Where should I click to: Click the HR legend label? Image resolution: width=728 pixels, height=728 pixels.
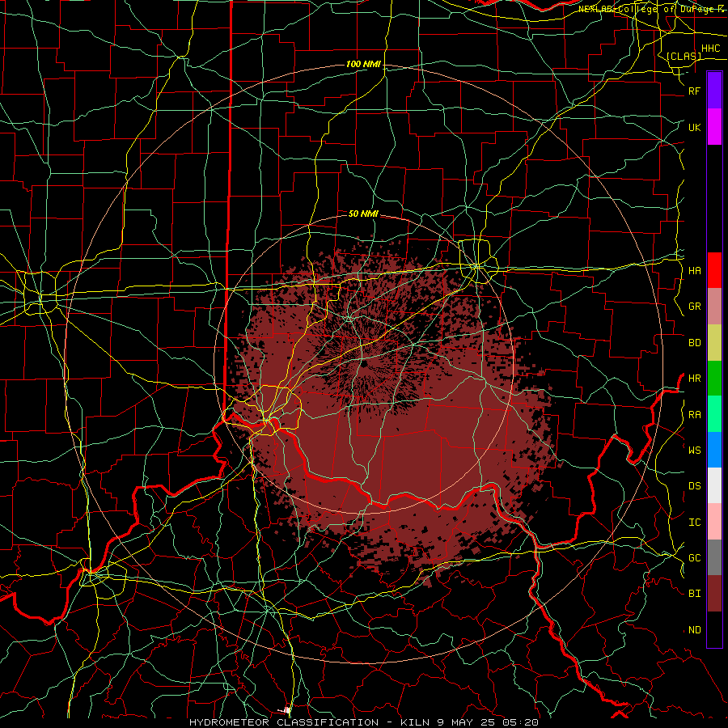click(695, 379)
